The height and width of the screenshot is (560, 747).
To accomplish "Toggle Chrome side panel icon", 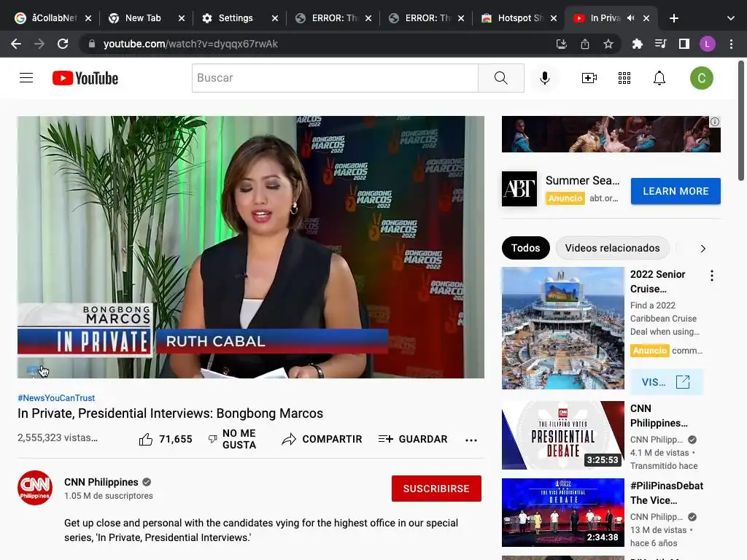I will coord(684,44).
